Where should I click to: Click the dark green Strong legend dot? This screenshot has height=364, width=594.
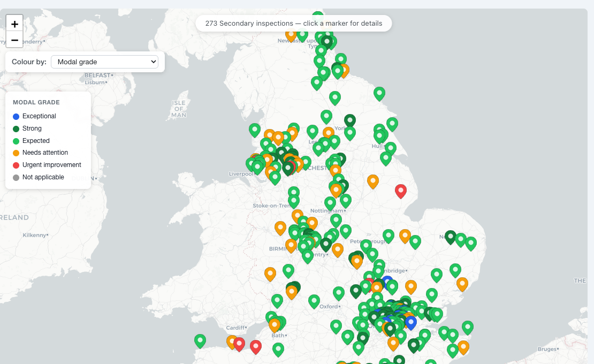tap(16, 129)
